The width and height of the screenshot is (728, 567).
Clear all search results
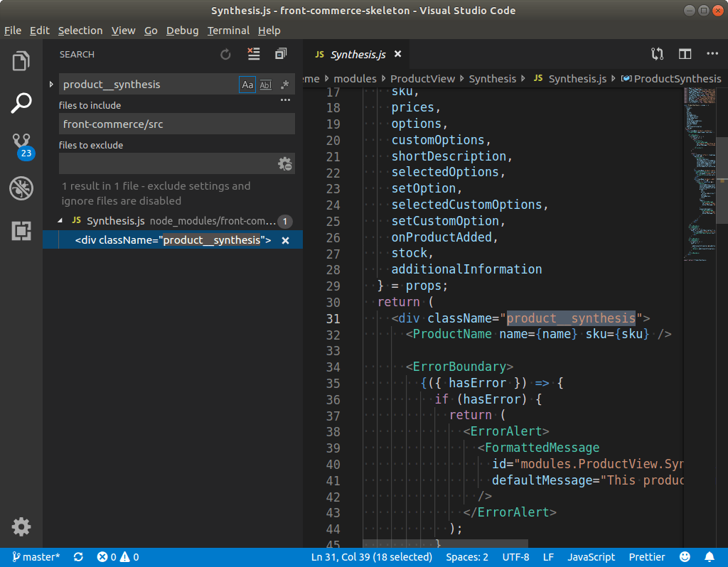254,54
